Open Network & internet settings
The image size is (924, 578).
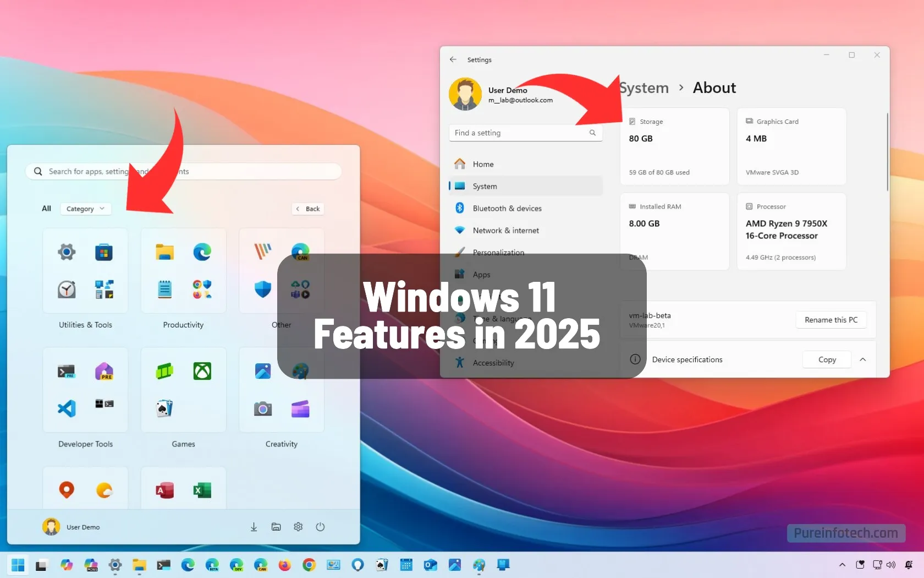(526, 230)
